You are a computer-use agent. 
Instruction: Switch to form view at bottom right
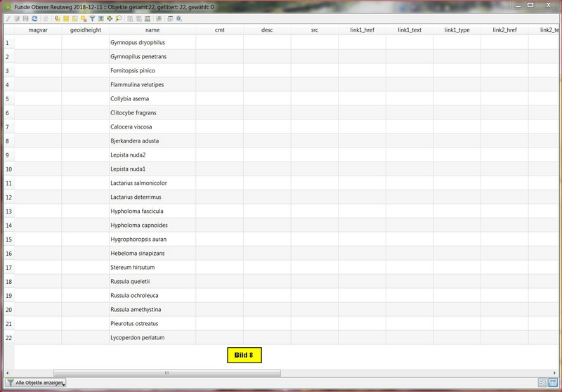[542, 382]
